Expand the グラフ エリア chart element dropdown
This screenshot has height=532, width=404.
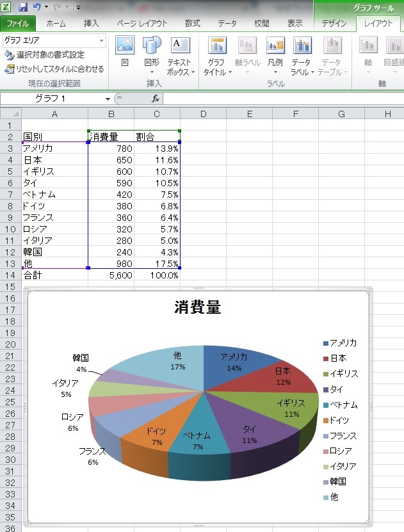click(x=101, y=40)
